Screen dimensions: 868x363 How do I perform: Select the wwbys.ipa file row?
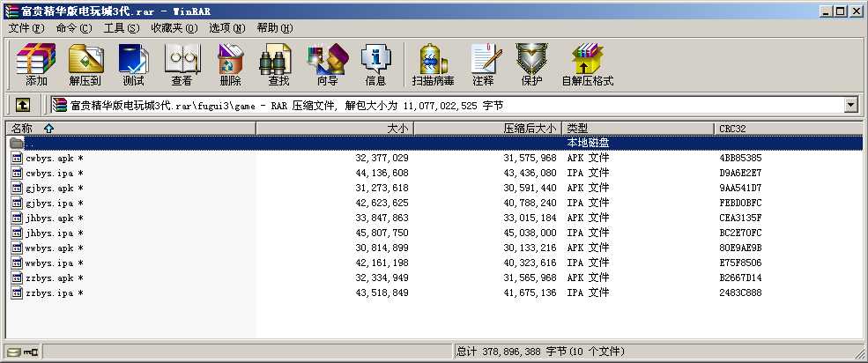point(434,263)
